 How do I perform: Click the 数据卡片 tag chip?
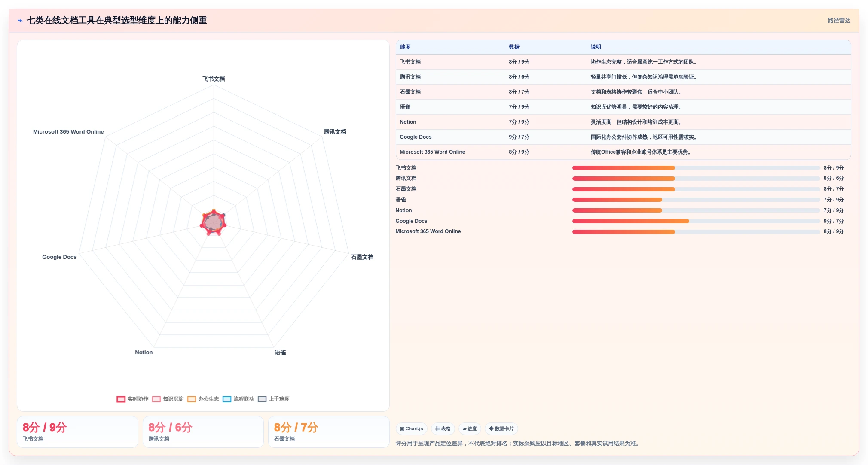coord(501,429)
